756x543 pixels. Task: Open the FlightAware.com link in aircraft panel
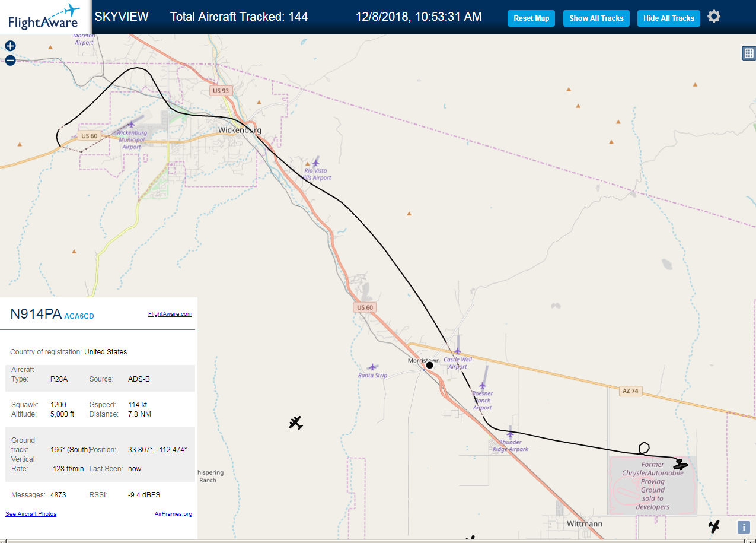170,314
